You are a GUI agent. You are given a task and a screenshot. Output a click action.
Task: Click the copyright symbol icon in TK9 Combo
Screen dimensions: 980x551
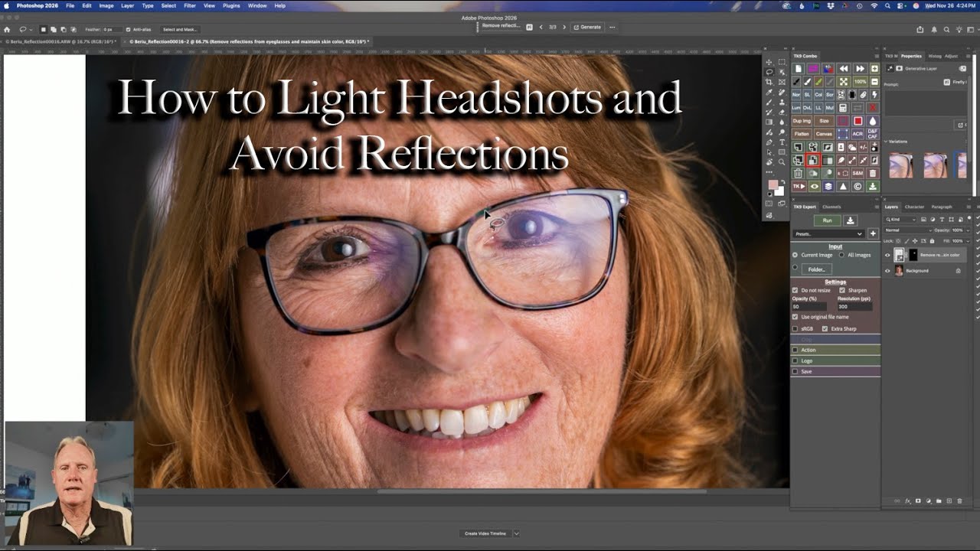click(857, 186)
